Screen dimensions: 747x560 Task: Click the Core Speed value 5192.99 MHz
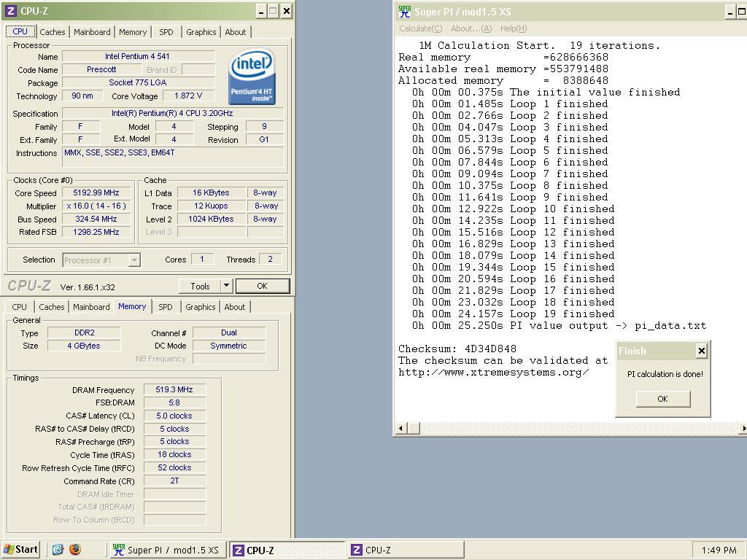coord(96,192)
